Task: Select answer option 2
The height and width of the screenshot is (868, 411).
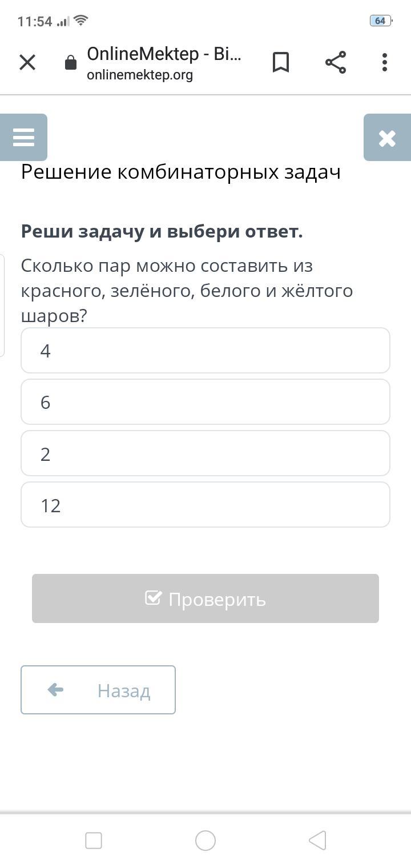Action: 205,453
